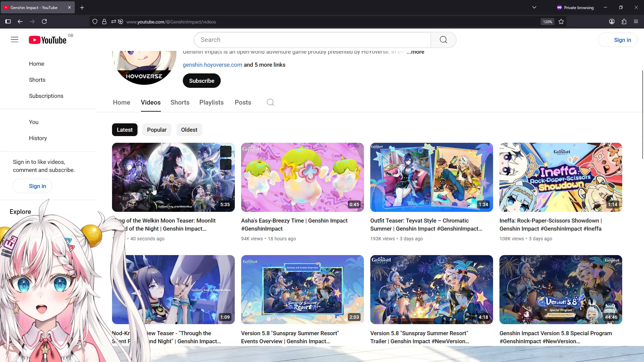Play the 44:46 Special Program thumbnail
Image resolution: width=644 pixels, height=362 pixels.
(561, 290)
